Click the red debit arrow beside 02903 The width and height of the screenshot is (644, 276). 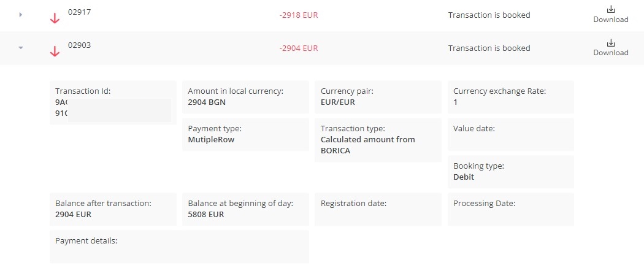55,52
